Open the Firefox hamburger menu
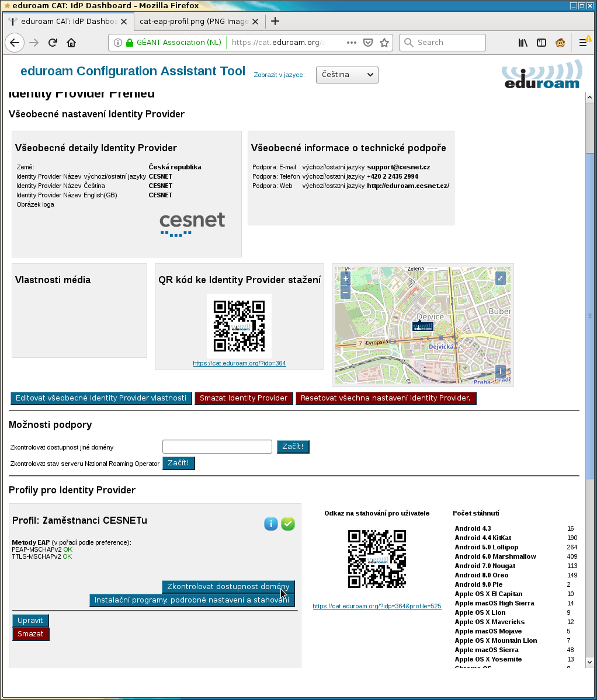 click(583, 43)
